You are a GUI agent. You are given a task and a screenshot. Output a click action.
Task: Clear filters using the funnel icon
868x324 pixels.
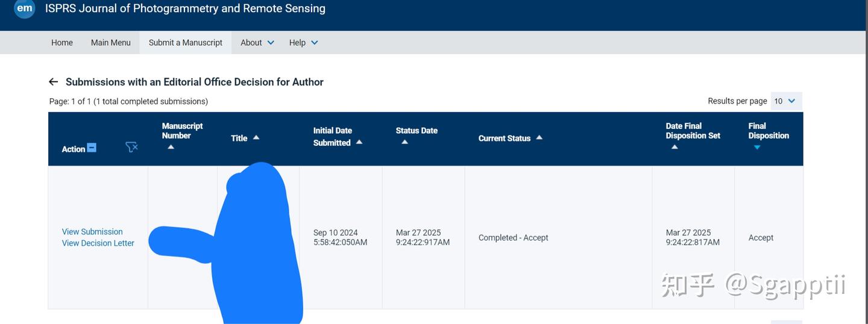(131, 147)
